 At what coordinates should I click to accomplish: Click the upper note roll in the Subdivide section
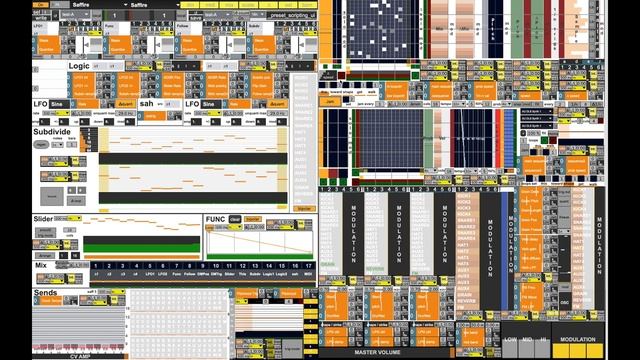coord(193,140)
